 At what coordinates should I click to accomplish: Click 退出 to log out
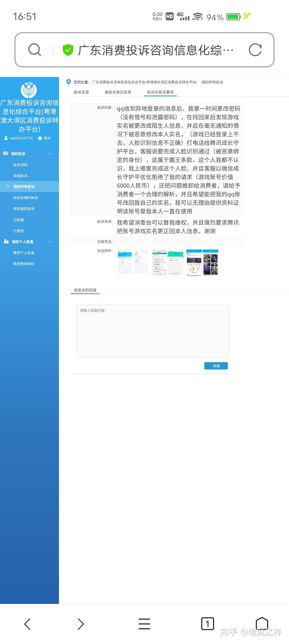click(x=47, y=138)
